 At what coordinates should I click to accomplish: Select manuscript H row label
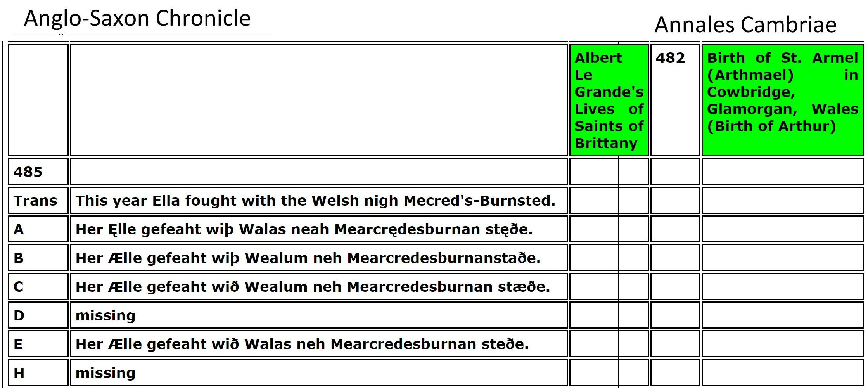tap(19, 373)
